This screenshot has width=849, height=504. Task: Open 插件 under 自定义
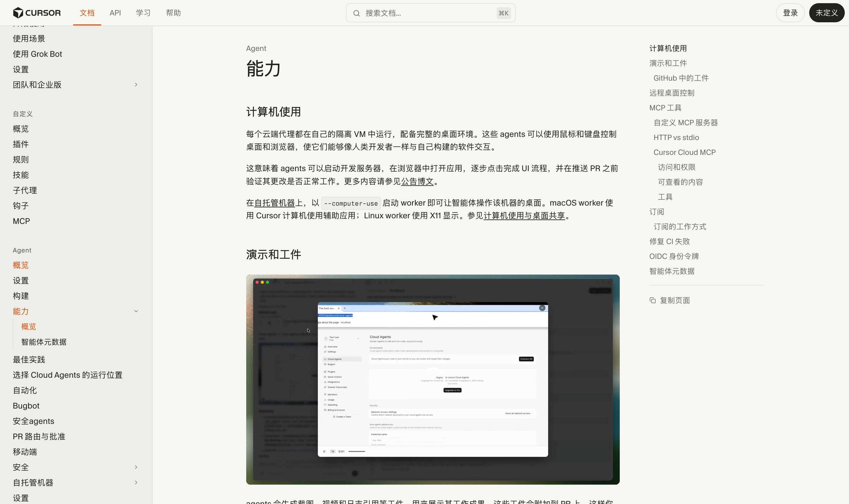(21, 144)
